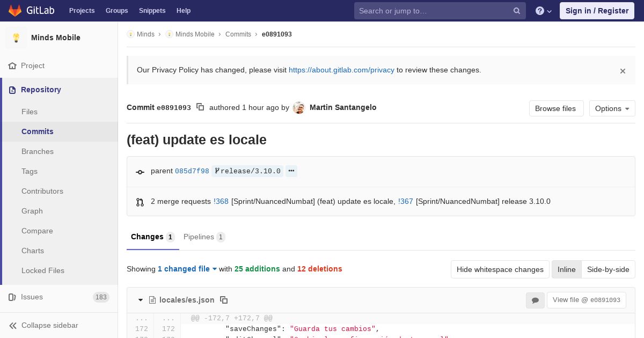
Task: Go to Compare in the sidebar
Action: click(x=37, y=231)
